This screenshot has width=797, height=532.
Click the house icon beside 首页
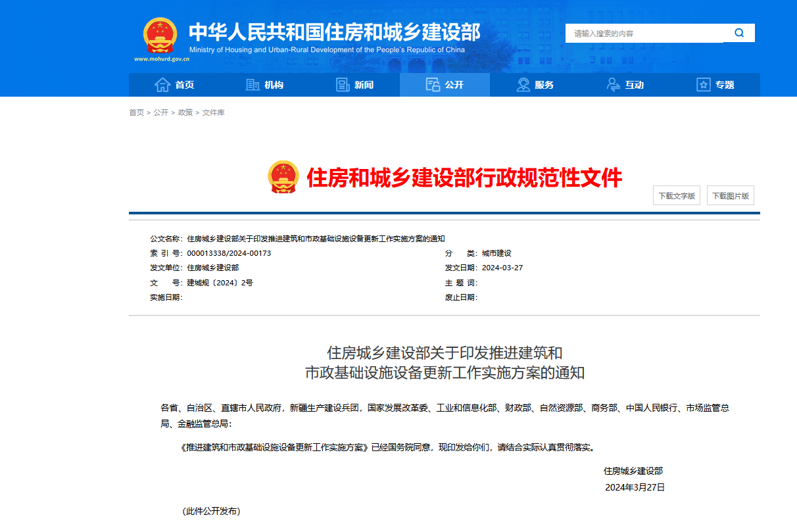pyautogui.click(x=162, y=85)
